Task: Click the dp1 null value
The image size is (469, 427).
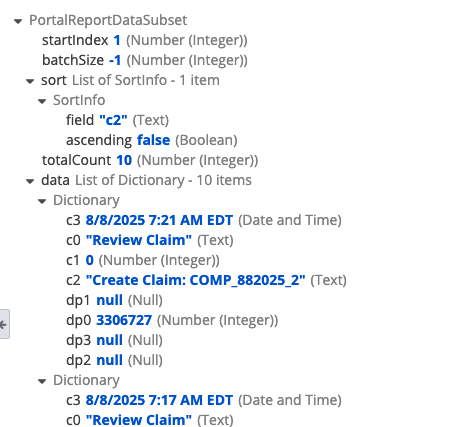Action: (x=109, y=300)
